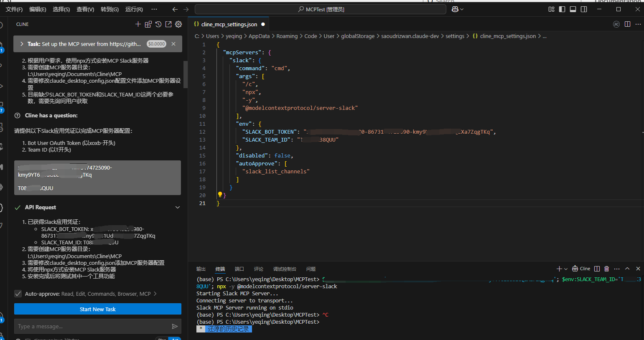This screenshot has width=644, height=340.
Task: Open the 编辑(E) menu
Action: [38, 9]
